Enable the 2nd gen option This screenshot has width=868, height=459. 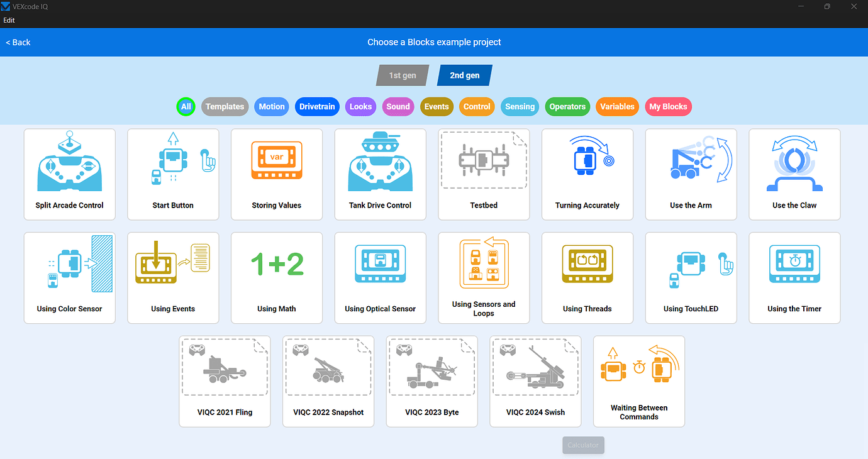coord(464,75)
